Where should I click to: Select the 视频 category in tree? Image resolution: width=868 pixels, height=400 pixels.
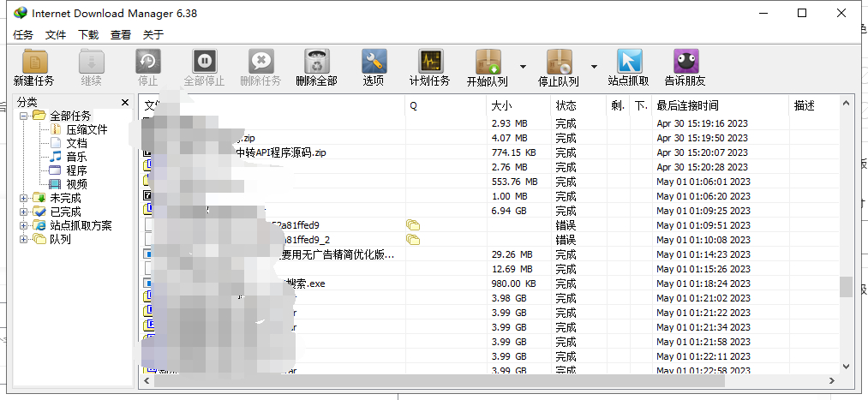tap(76, 184)
